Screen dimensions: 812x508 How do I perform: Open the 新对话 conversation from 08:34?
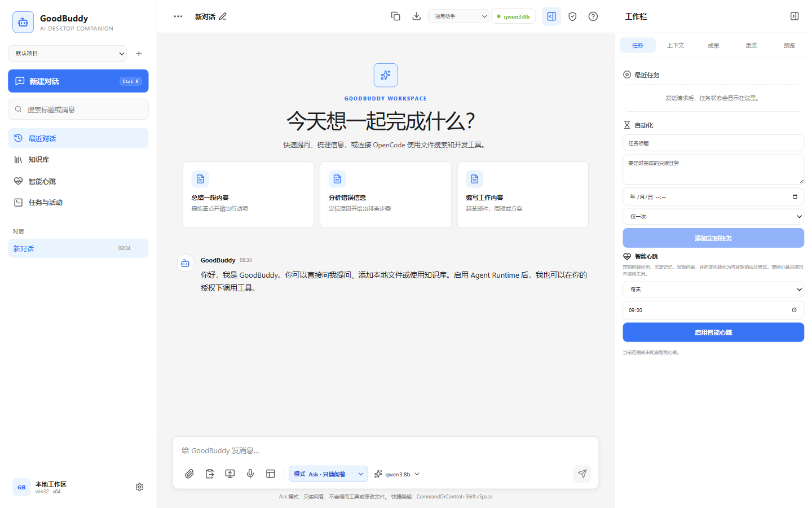coord(78,248)
